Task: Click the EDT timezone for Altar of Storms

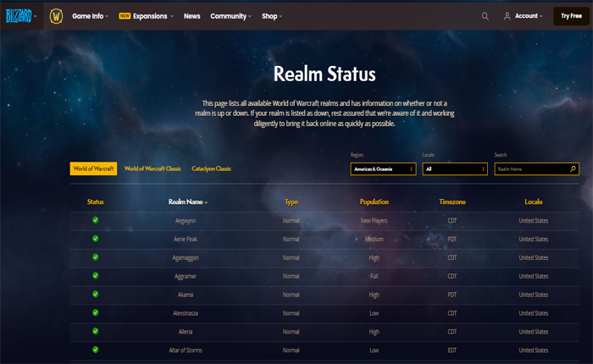Action: click(452, 350)
